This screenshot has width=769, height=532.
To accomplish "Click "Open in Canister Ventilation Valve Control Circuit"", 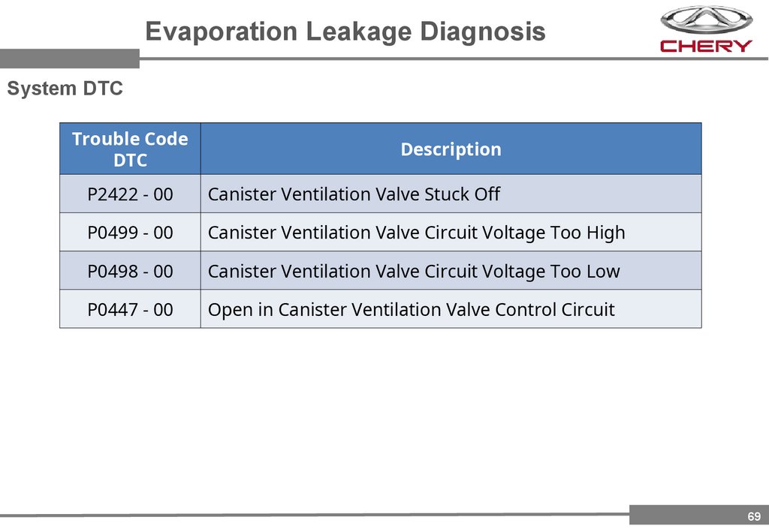I will pos(411,309).
